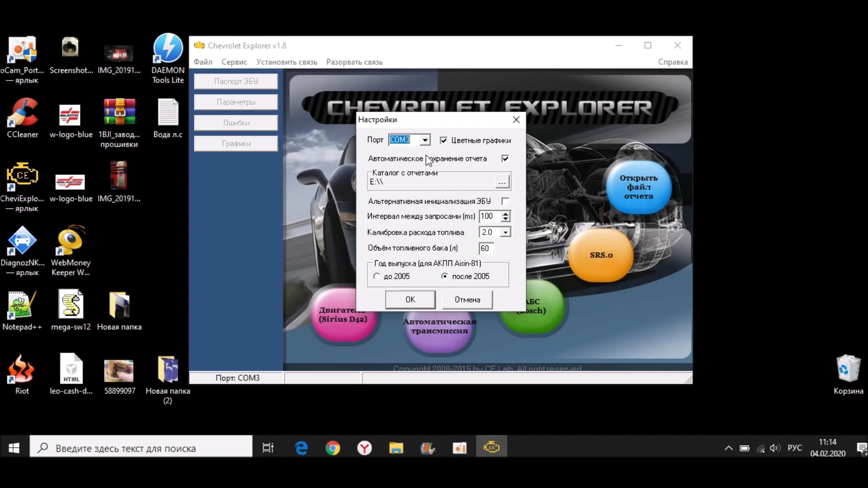Image resolution: width=868 pixels, height=488 pixels.
Task: Click the orange SRS.o module bubble
Action: click(601, 254)
